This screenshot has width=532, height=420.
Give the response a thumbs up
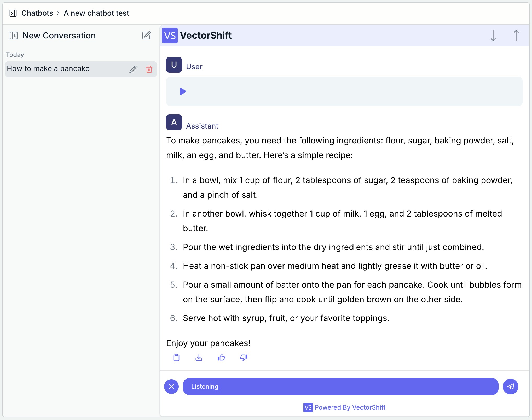coord(221,358)
